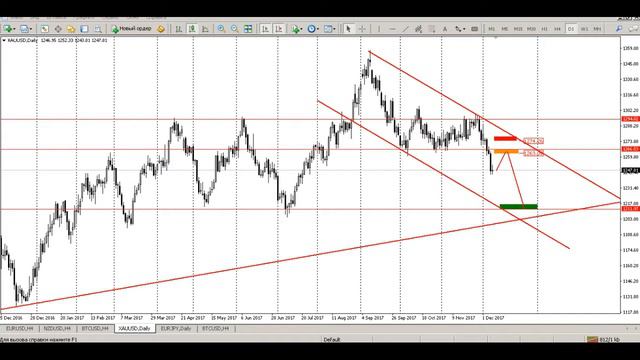This screenshot has height=360, width=640.
Task: Switch to the last BTCUSD,H4 tab
Action: pyautogui.click(x=216, y=329)
